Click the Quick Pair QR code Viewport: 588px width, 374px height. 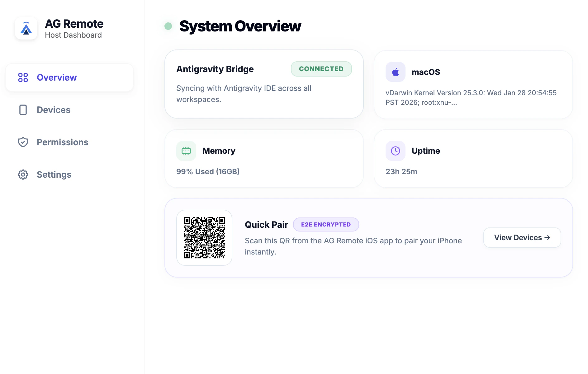204,238
